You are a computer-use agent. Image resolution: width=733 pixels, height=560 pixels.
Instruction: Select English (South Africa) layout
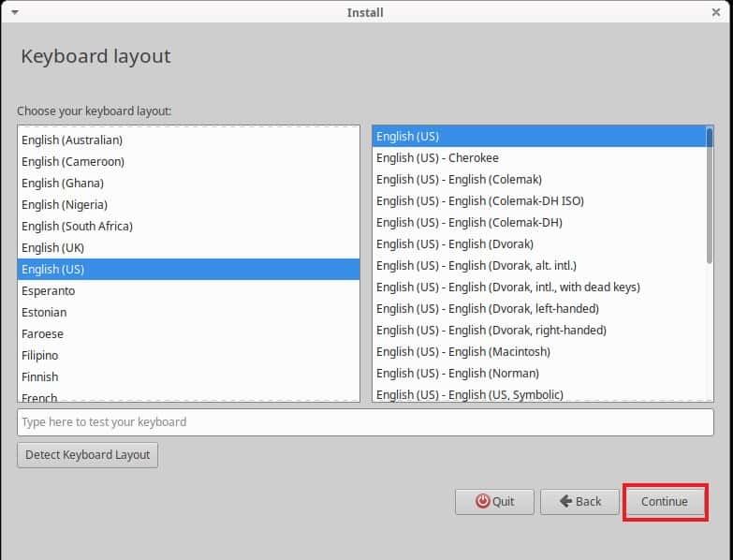pos(188,227)
